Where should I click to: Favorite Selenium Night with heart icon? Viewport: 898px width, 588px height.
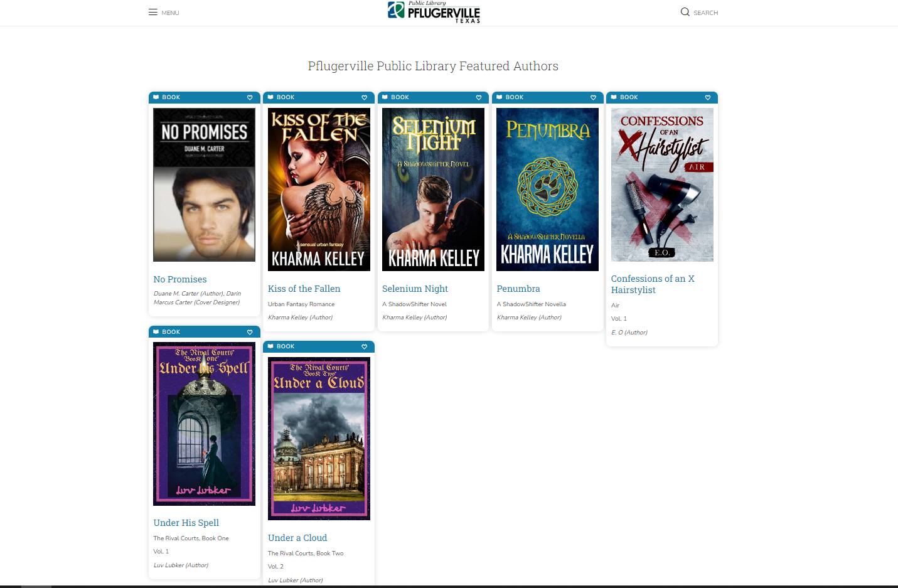coord(479,97)
